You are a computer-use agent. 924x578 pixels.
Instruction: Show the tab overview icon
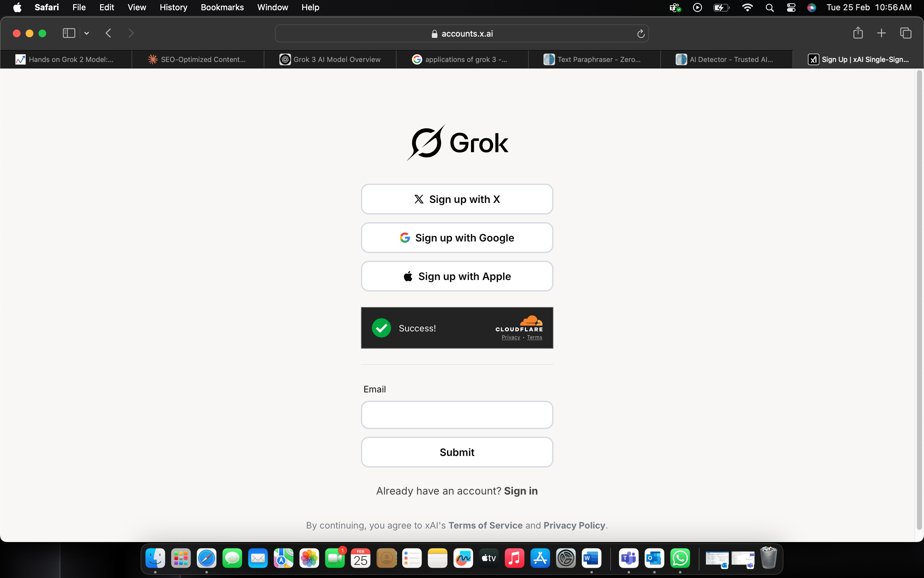(x=906, y=33)
